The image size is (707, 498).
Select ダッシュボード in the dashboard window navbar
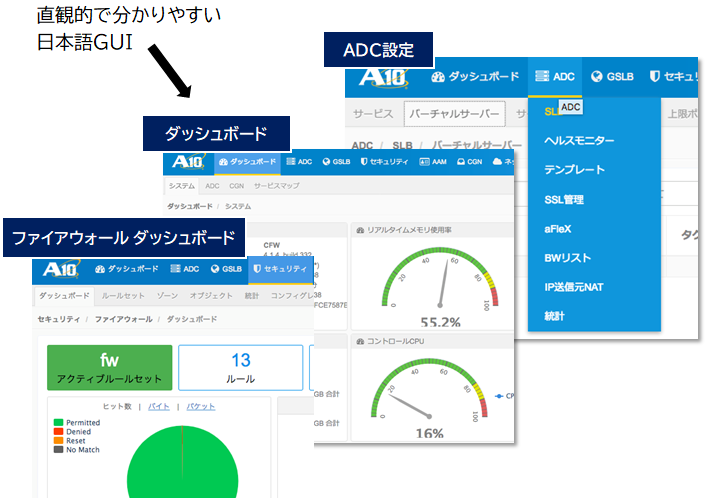(x=247, y=161)
